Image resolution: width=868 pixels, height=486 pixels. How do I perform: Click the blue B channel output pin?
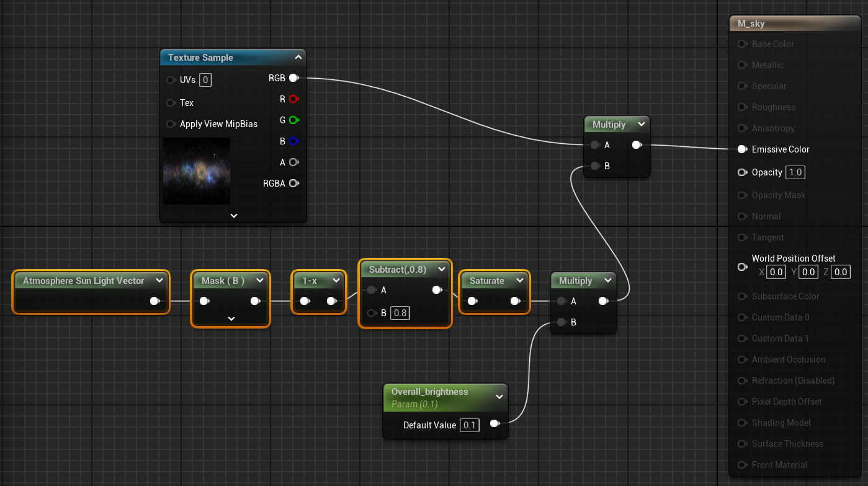point(293,141)
